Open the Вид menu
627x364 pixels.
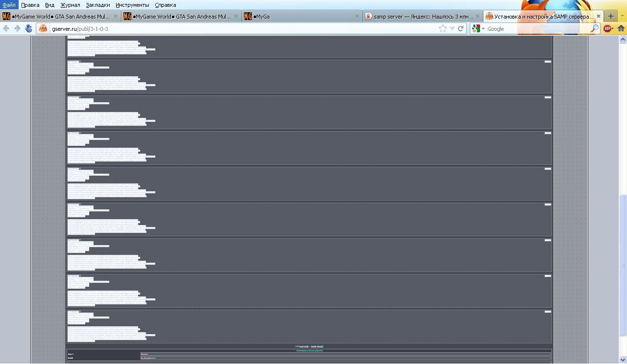click(49, 5)
